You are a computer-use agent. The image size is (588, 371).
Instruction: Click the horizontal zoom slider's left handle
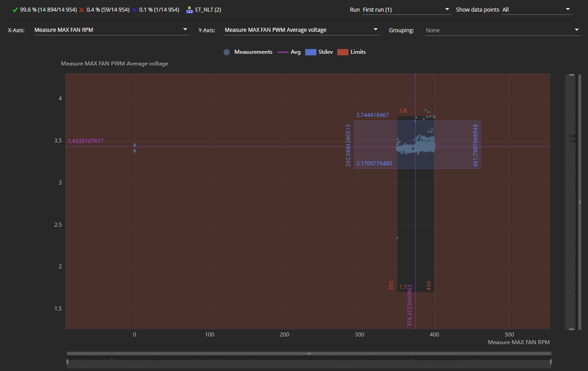(x=68, y=362)
